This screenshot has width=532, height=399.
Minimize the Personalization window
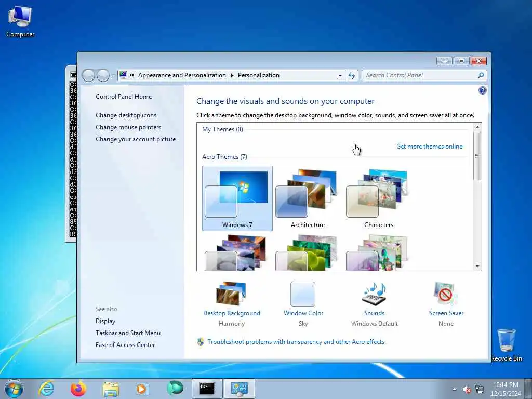tap(444, 61)
